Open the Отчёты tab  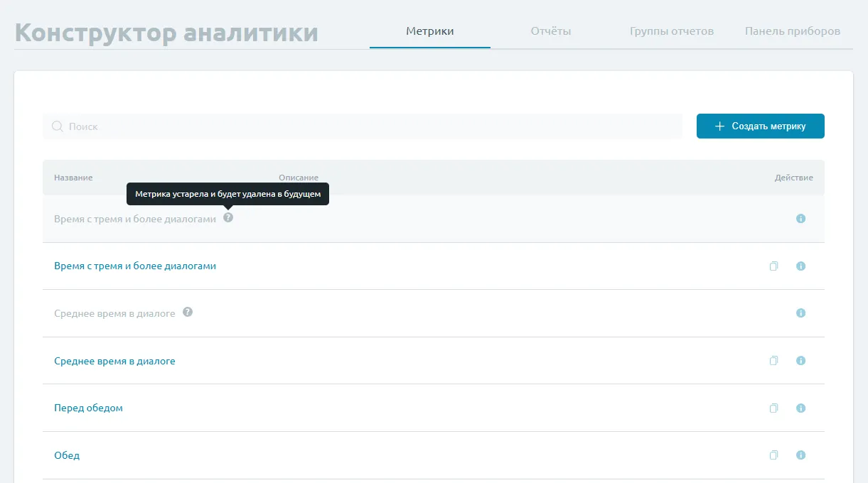551,31
